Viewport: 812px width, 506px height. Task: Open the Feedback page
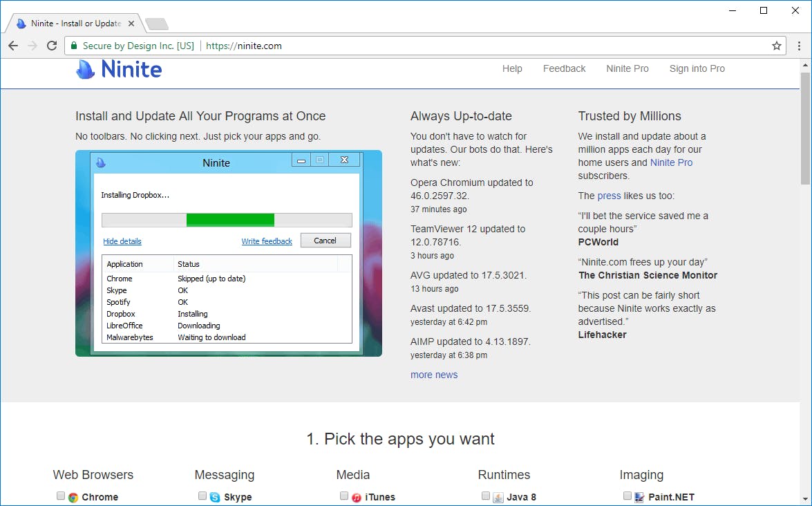click(564, 68)
